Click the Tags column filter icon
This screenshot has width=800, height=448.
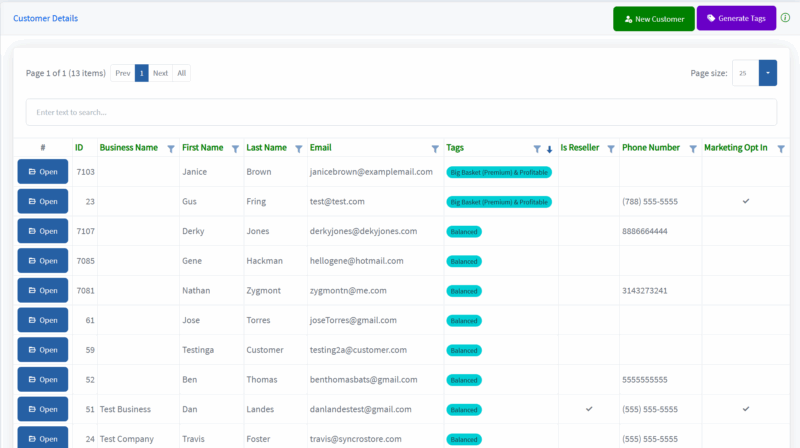point(537,149)
